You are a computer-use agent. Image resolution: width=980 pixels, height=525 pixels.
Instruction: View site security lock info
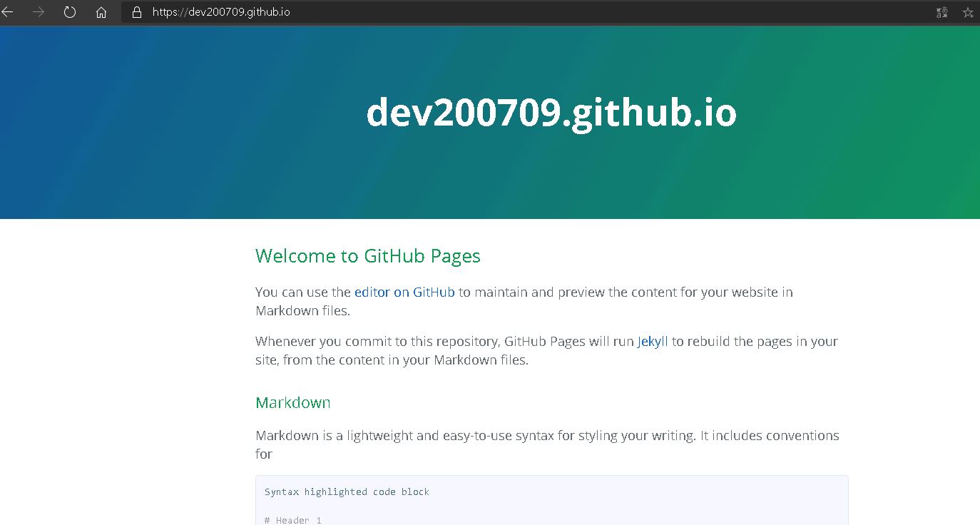[137, 12]
